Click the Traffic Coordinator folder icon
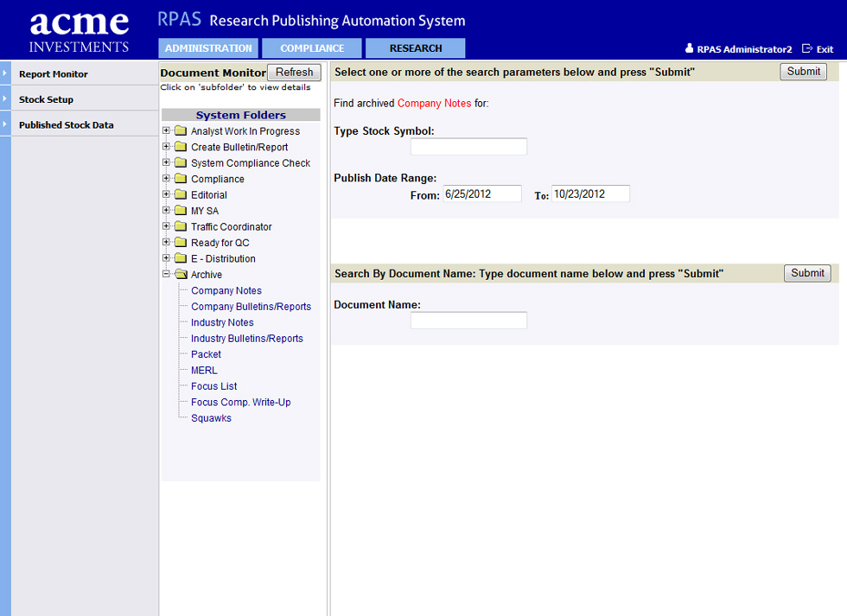The image size is (847, 616). [x=181, y=226]
